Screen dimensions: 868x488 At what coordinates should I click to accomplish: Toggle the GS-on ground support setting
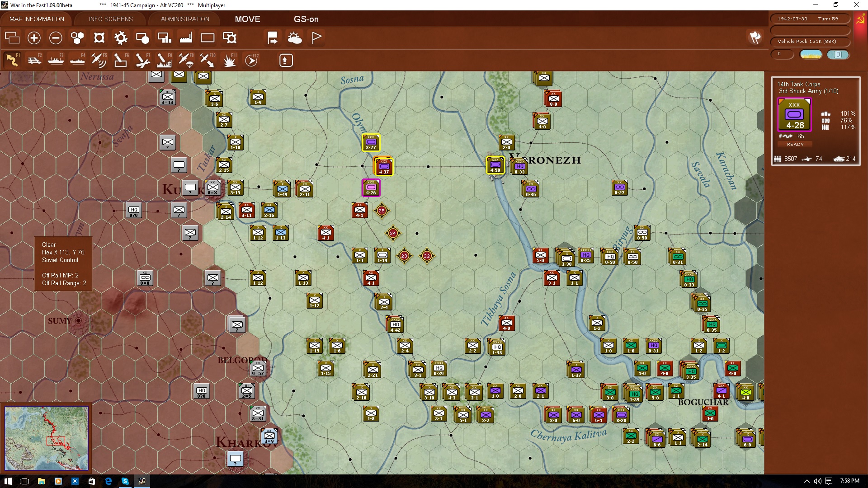point(306,19)
